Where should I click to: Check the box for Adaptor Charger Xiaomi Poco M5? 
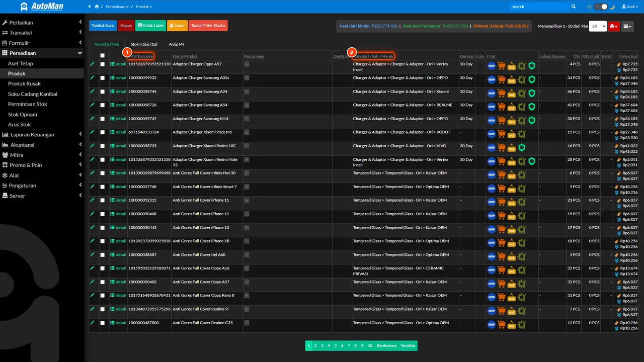(103, 132)
